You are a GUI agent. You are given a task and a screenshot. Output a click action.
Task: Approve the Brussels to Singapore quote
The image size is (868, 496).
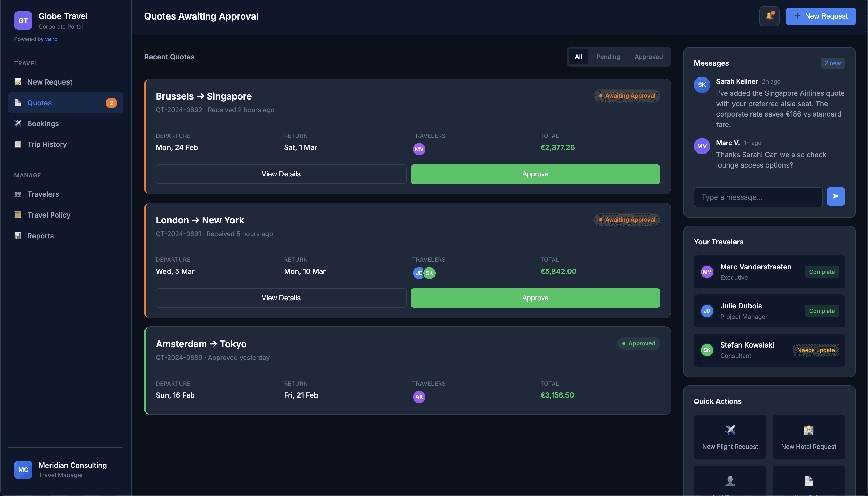point(535,174)
